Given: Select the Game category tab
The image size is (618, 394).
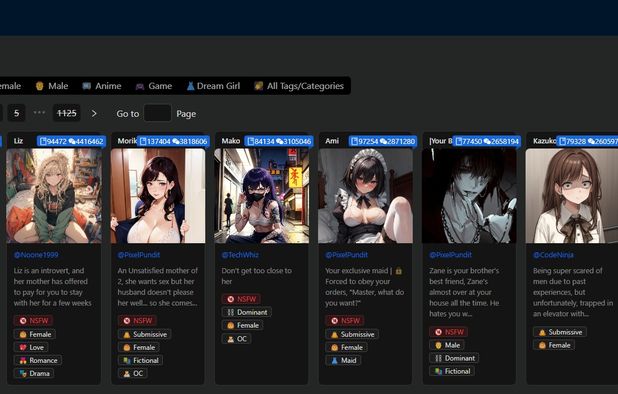Looking at the screenshot, I should click(x=154, y=86).
